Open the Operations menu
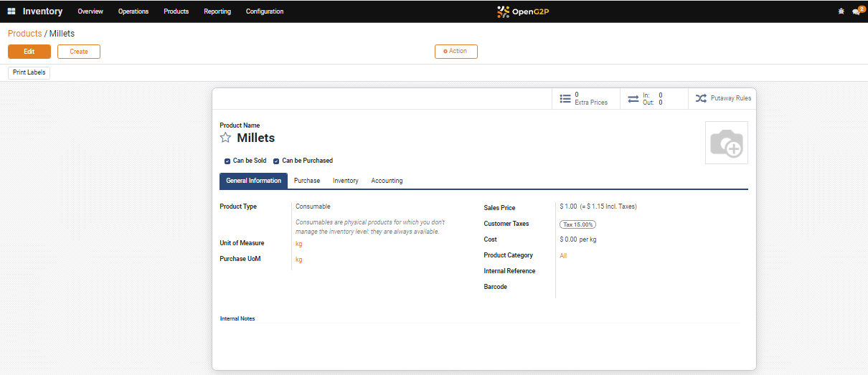The height and width of the screenshot is (375, 868). tap(133, 11)
